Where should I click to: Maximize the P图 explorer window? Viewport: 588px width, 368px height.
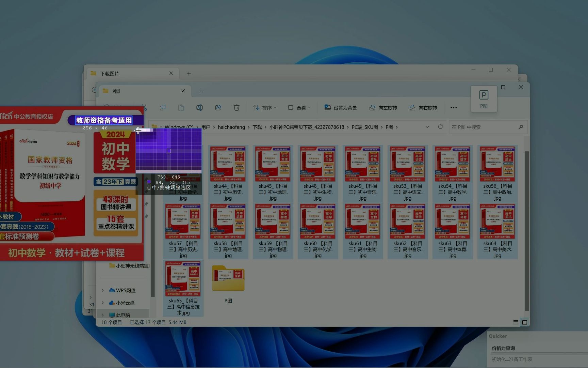503,88
